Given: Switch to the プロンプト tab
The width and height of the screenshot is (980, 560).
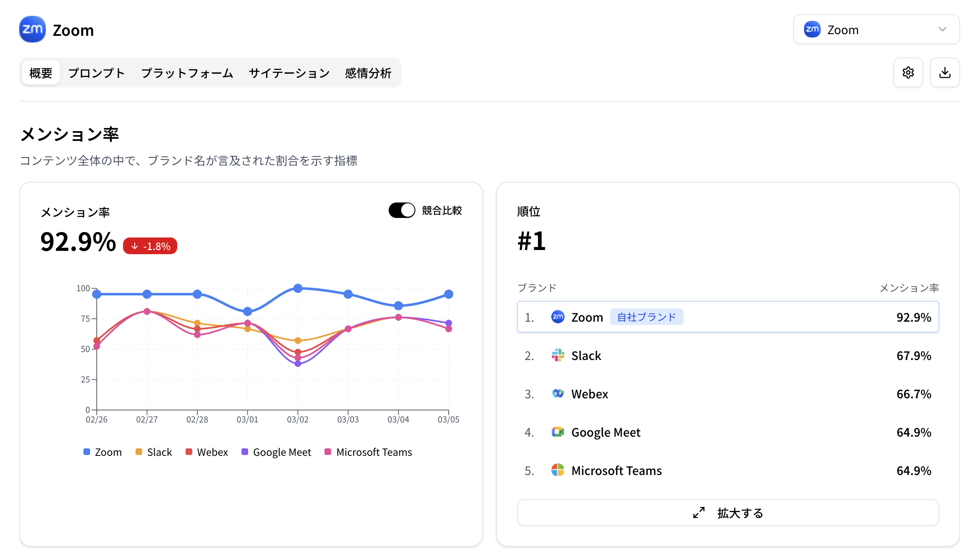Looking at the screenshot, I should [96, 72].
